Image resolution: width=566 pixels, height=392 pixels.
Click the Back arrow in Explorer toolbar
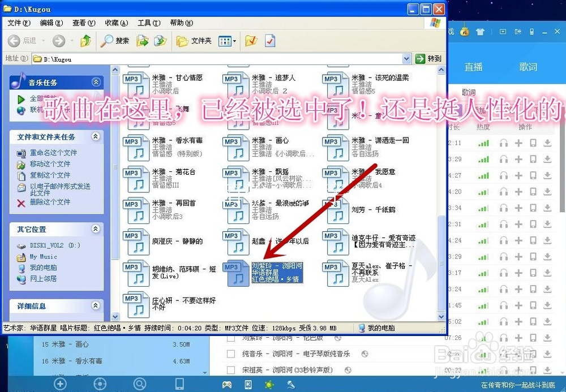click(14, 41)
